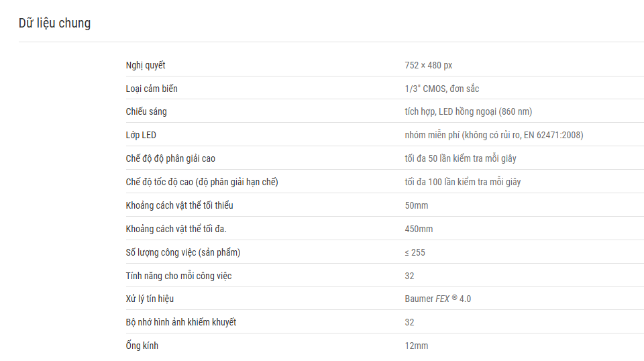Select 'Bộ nhớ hình ảnh khiếm khuyết' label
This screenshot has height=361, width=644.
point(181,322)
